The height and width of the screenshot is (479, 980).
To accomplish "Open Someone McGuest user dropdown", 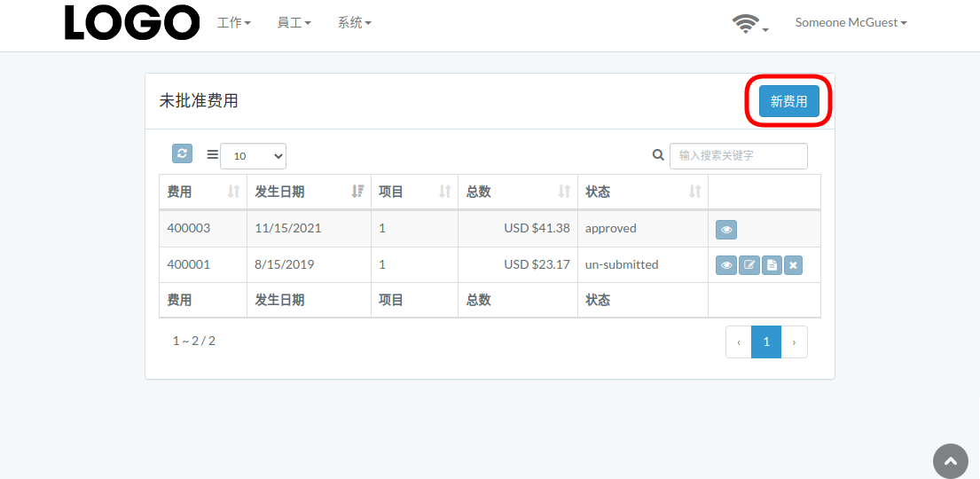I will click(x=851, y=22).
